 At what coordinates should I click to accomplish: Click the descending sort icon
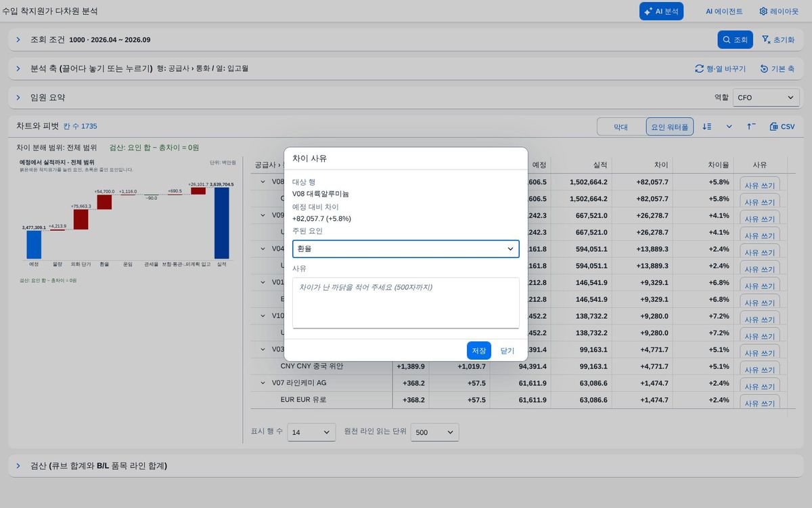(x=707, y=127)
